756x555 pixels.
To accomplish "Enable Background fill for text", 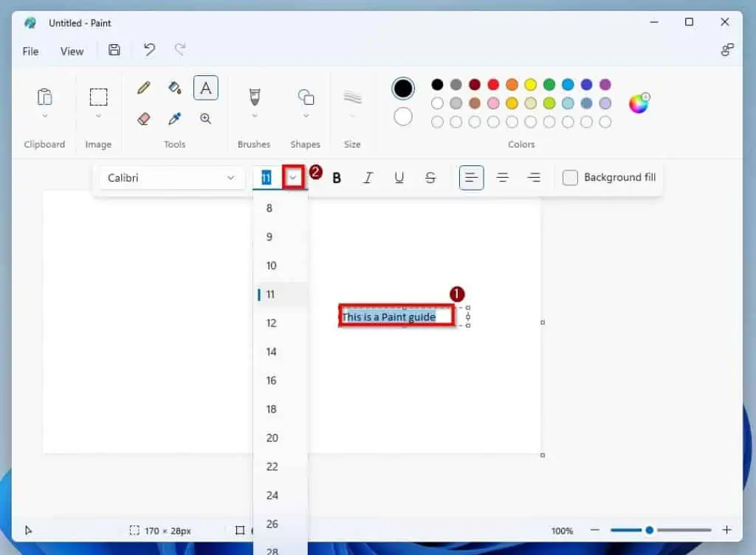I will pyautogui.click(x=569, y=177).
